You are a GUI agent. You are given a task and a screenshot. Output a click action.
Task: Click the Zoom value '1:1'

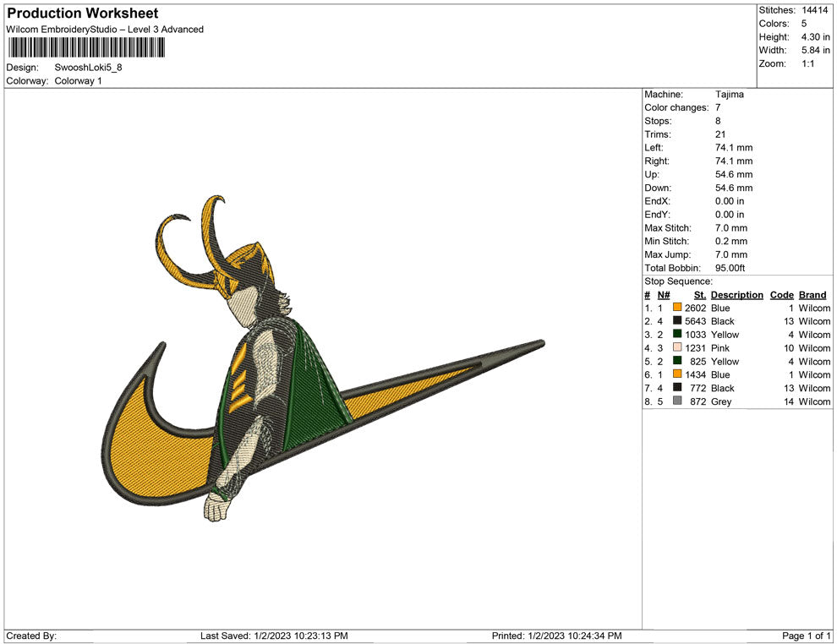[x=807, y=63]
